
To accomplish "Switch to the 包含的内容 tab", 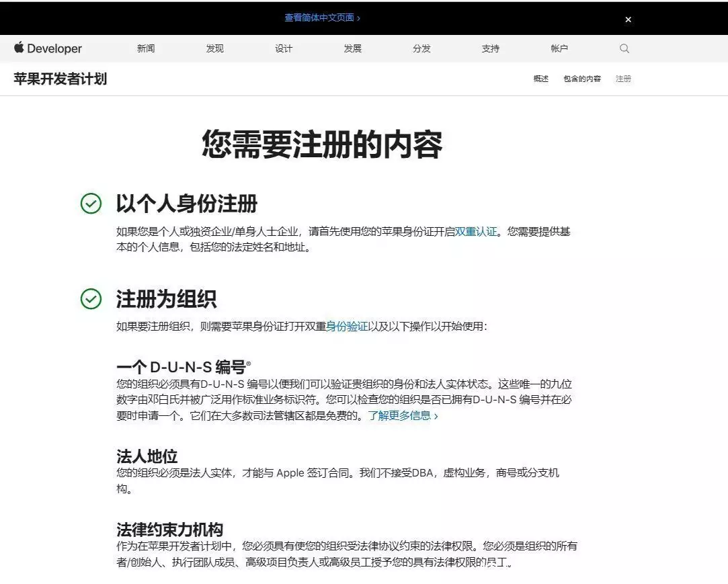I will [x=582, y=79].
